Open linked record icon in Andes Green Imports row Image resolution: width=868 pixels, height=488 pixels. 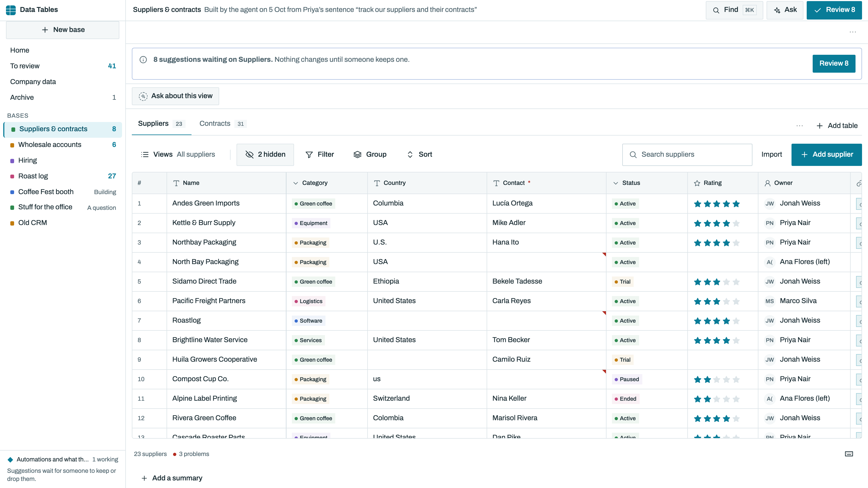(x=859, y=204)
